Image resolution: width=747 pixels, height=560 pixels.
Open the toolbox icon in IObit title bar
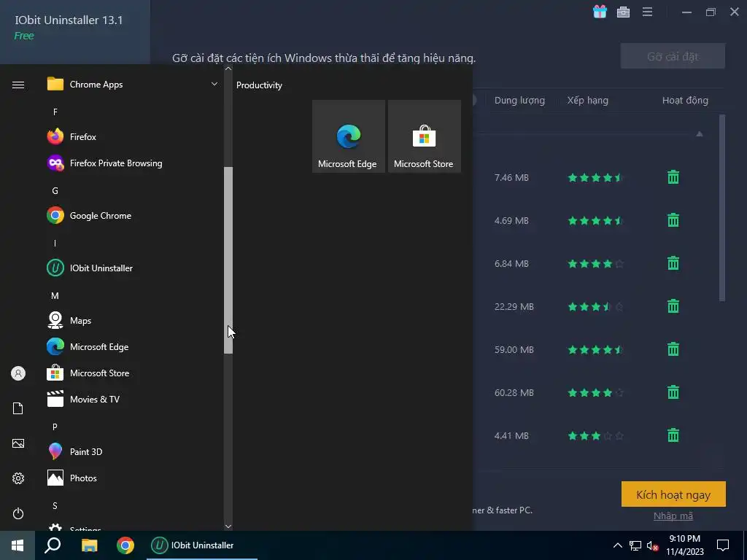pyautogui.click(x=623, y=12)
